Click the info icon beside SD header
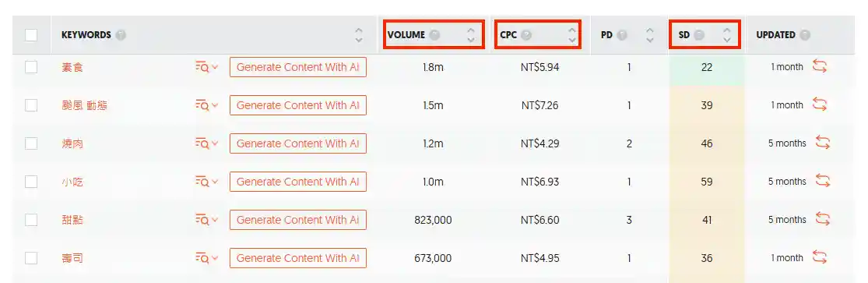The width and height of the screenshot is (868, 283). (x=699, y=35)
